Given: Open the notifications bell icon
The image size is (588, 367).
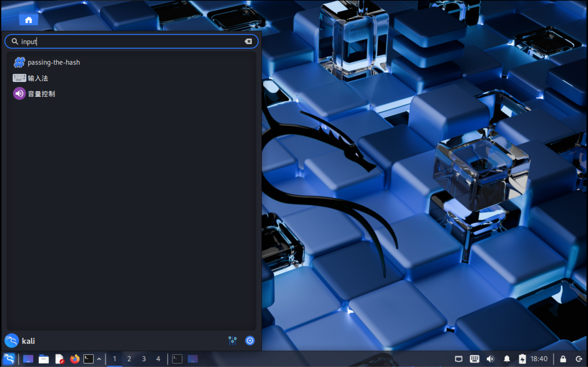Looking at the screenshot, I should pyautogui.click(x=507, y=359).
